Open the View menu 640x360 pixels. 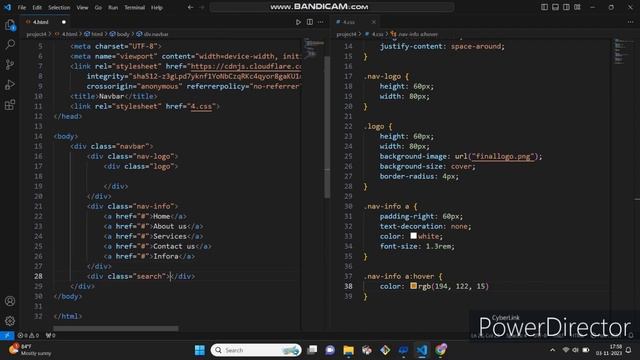tap(82, 7)
